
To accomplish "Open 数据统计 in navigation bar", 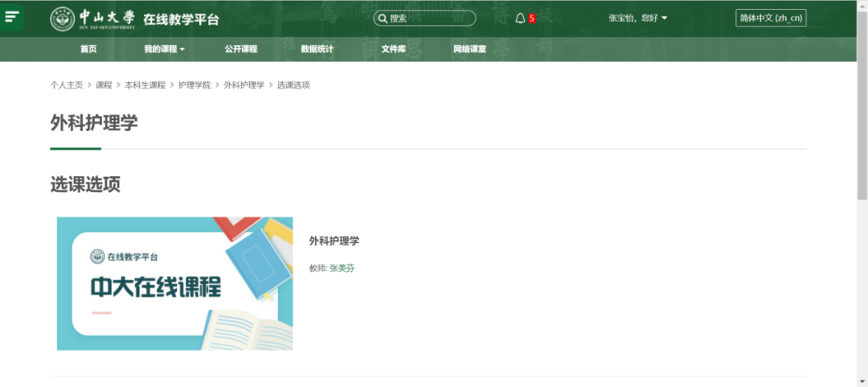I will [x=317, y=49].
